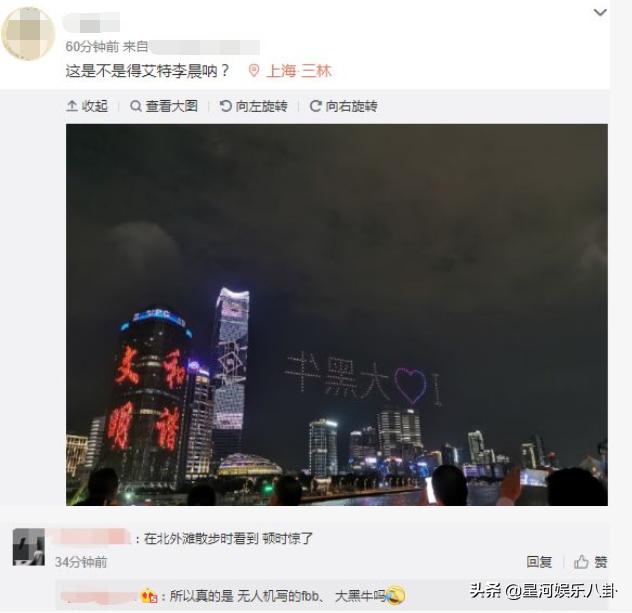This screenshot has height=613, width=632.
Task: Click the drone show night photo
Action: pos(337,315)
